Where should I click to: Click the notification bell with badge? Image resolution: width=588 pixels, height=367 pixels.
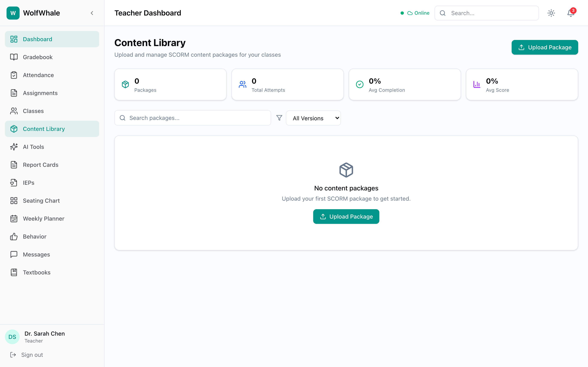pyautogui.click(x=570, y=13)
